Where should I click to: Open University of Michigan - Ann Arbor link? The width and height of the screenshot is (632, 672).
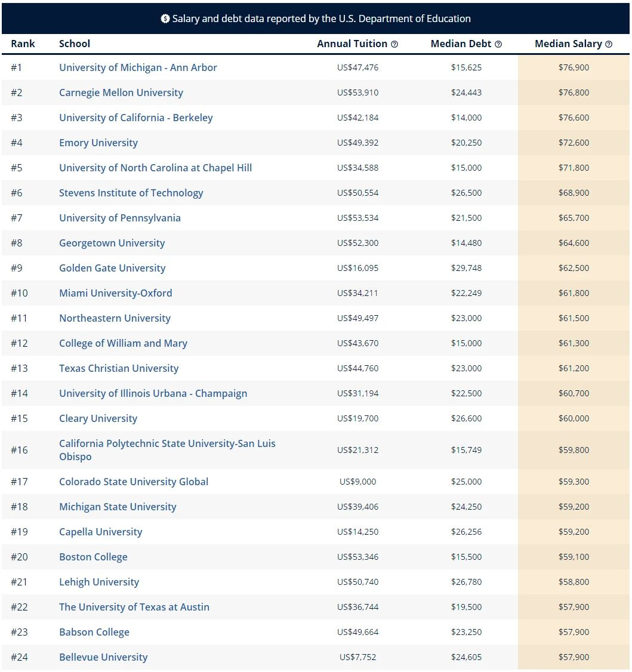click(138, 67)
